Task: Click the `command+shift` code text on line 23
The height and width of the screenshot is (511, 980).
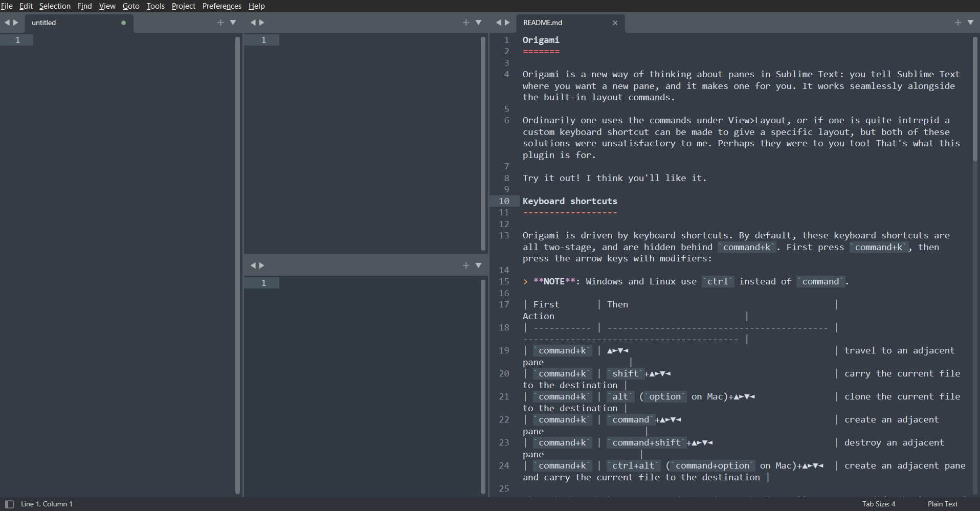Action: (x=647, y=442)
